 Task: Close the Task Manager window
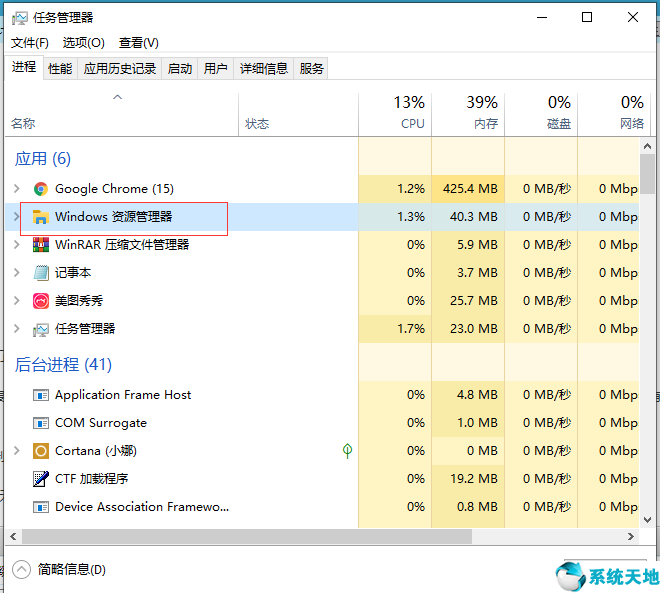tap(633, 17)
